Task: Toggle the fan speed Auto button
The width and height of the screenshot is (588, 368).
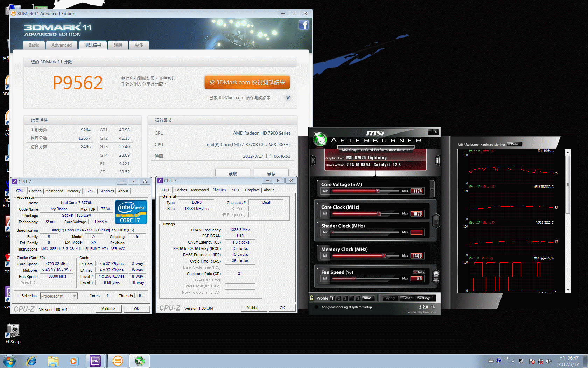Action: point(419,272)
